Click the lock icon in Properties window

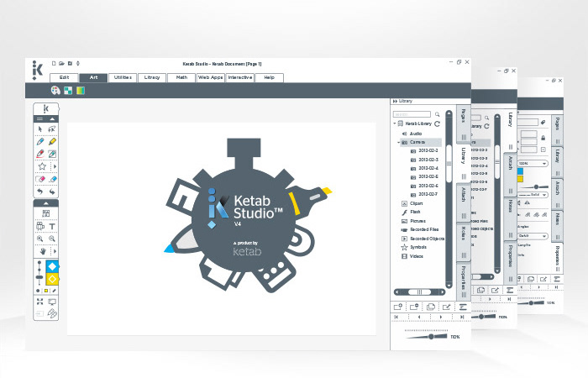pyautogui.click(x=543, y=138)
